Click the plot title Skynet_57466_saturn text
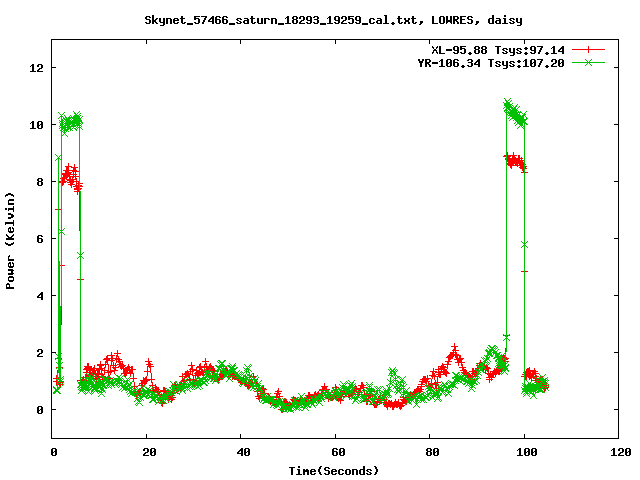The width and height of the screenshot is (640, 480). click(x=333, y=20)
